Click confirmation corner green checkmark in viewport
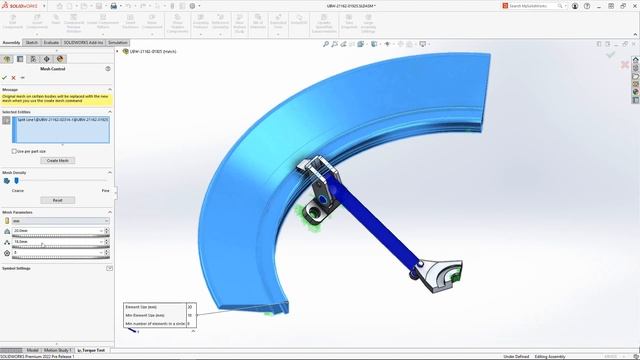This screenshot has width=640, height=360. tap(611, 54)
